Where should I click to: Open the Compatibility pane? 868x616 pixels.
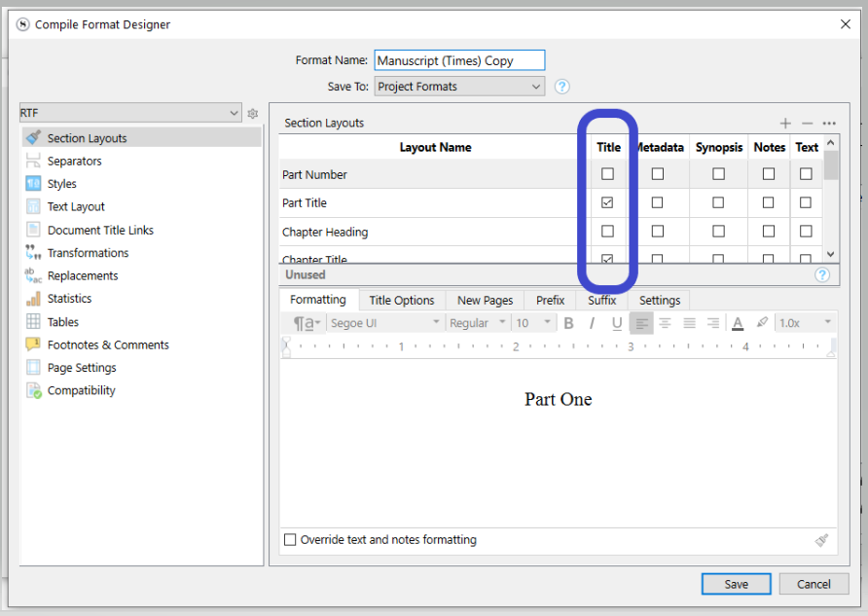pyautogui.click(x=81, y=390)
